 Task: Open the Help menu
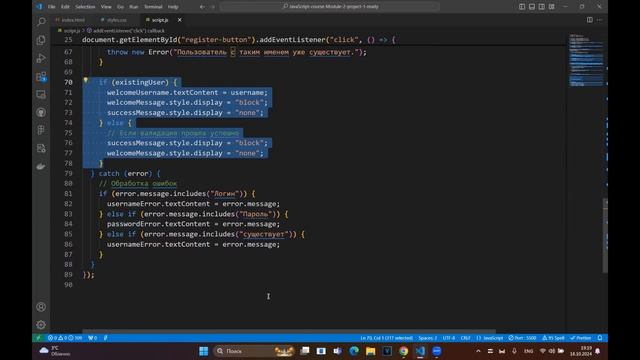[x=173, y=7]
